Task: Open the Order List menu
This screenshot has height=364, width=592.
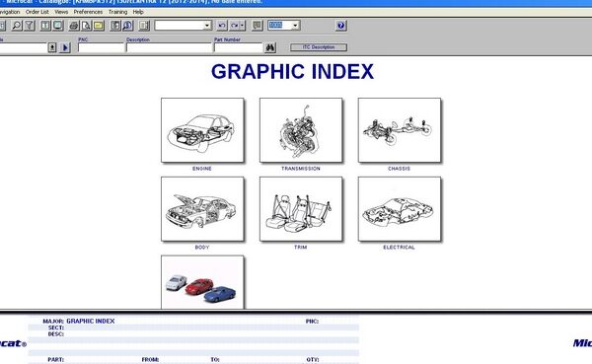Action: pos(37,12)
